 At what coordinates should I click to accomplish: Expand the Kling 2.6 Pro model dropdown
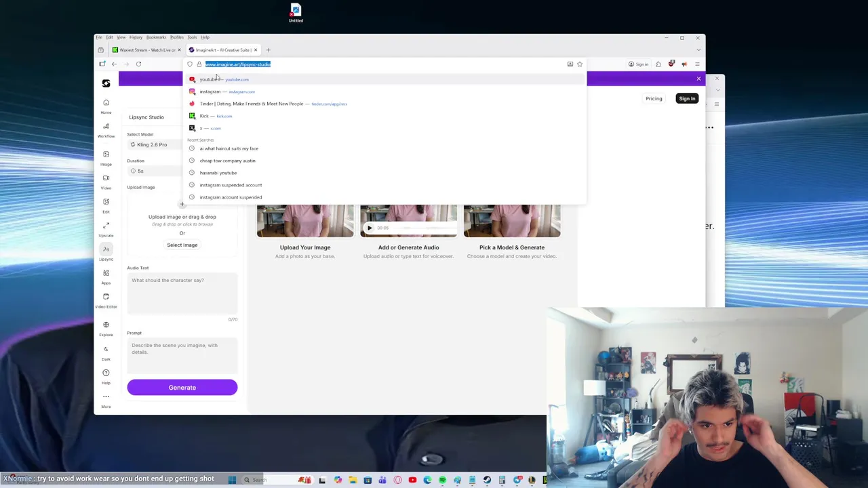[156, 144]
